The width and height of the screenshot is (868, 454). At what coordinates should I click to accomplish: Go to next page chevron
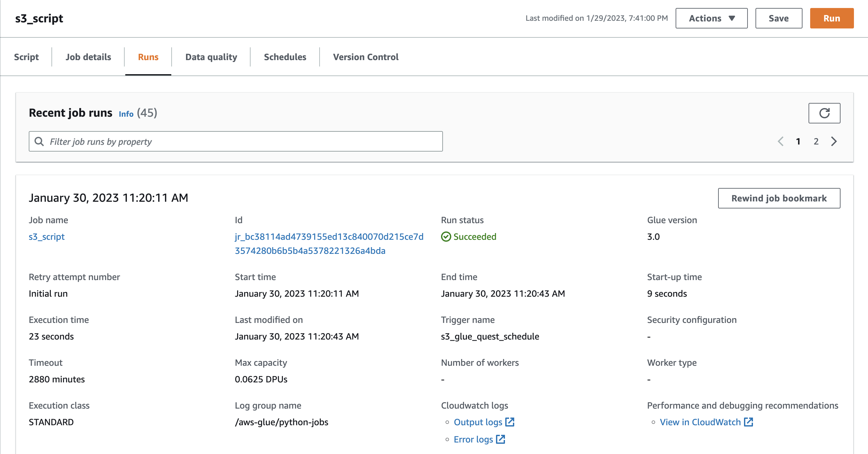pos(833,142)
